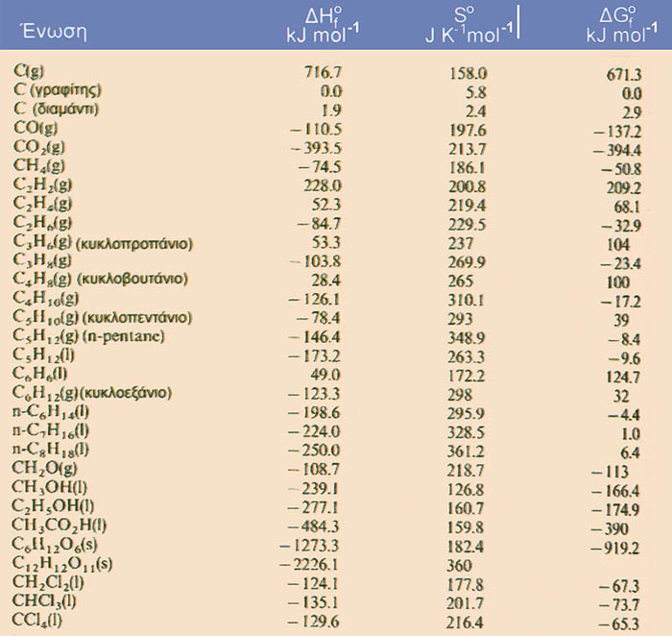Select the 'C5H10(g) (κυκλοπεντάνιο)' row label
The image size is (672, 636).
tap(103, 317)
